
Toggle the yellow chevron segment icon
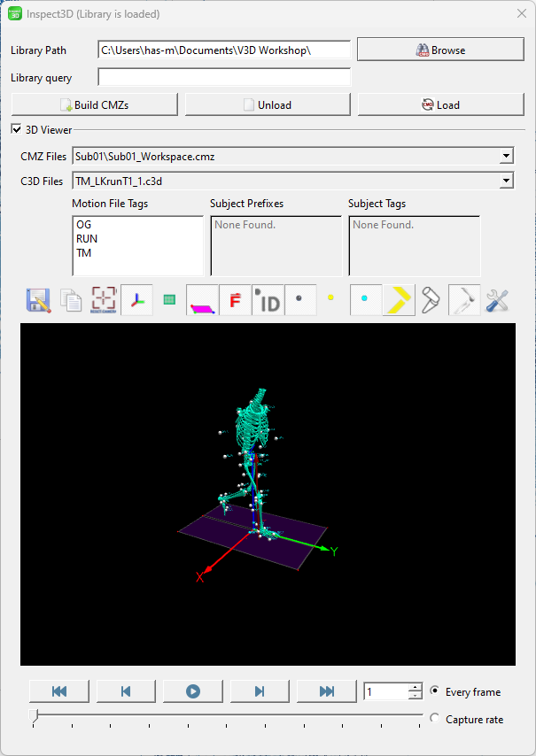[x=399, y=300]
